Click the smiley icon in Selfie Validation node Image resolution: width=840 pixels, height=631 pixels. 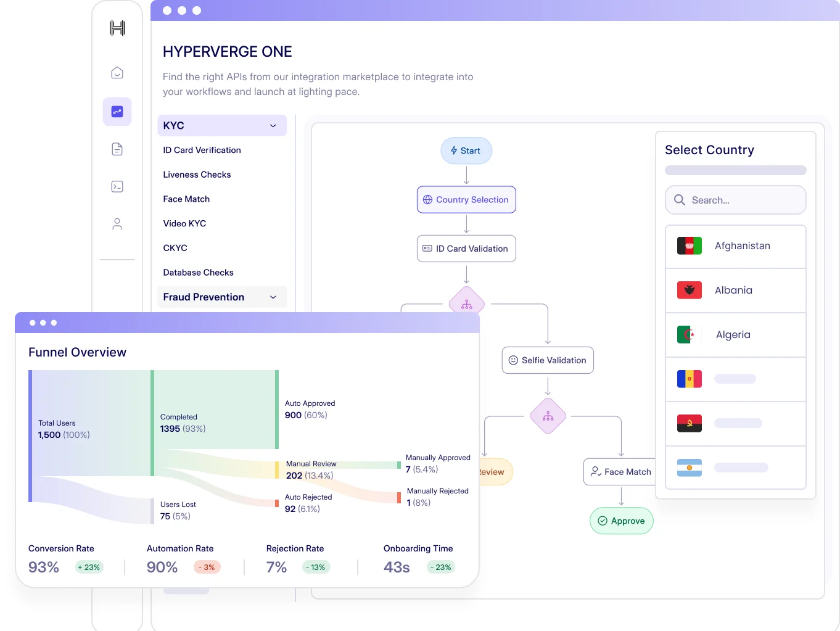[513, 360]
